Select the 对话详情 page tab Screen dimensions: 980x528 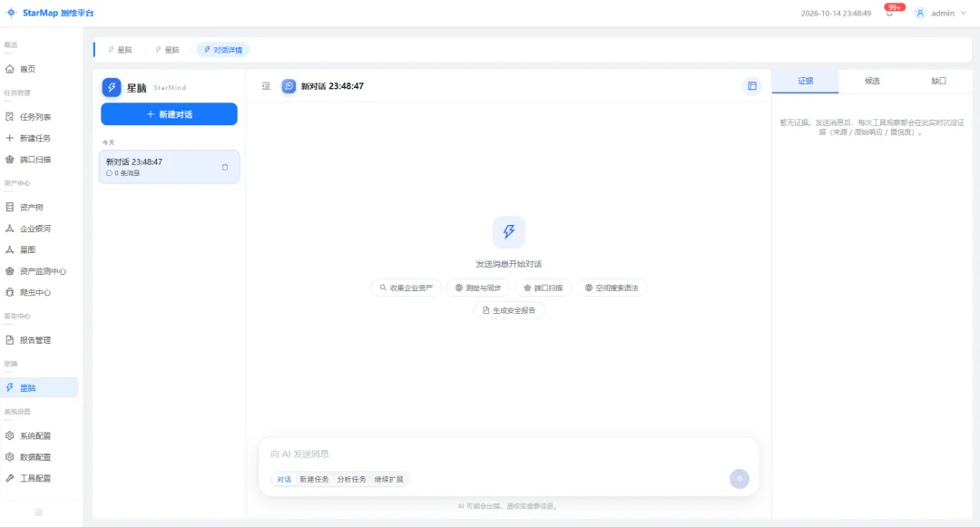(x=223, y=50)
